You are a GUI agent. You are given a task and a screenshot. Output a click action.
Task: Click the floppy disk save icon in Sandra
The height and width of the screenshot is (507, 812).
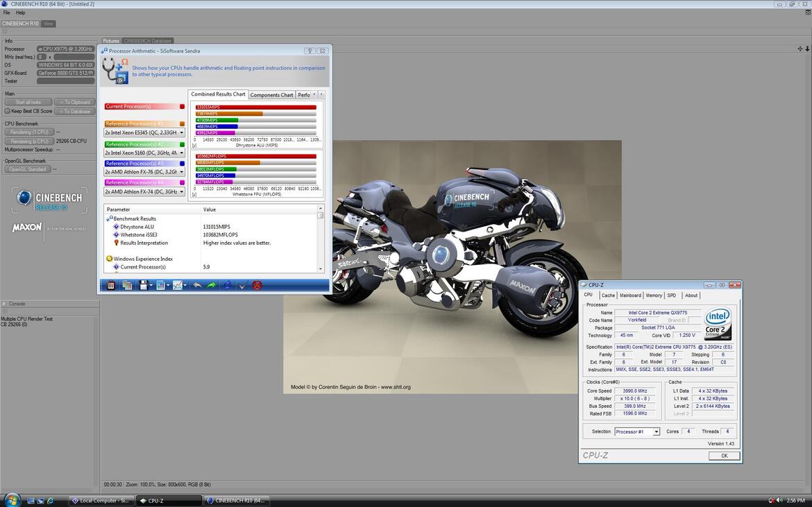[144, 285]
